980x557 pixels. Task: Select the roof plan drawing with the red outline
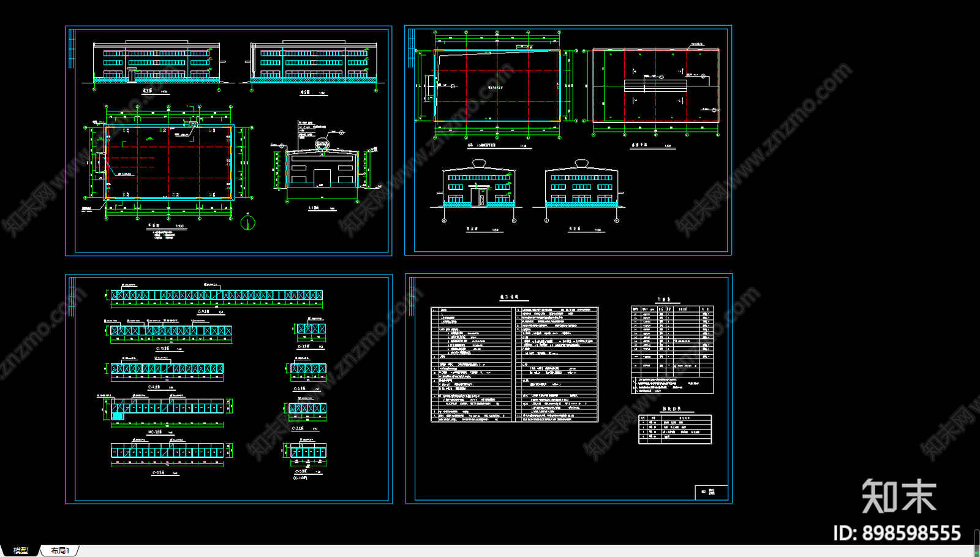pos(655,86)
